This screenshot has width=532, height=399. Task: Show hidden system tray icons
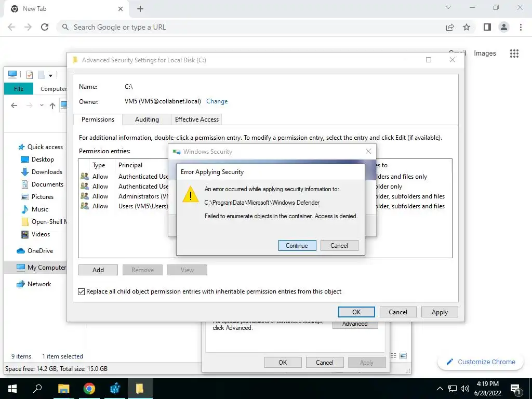[440, 389]
